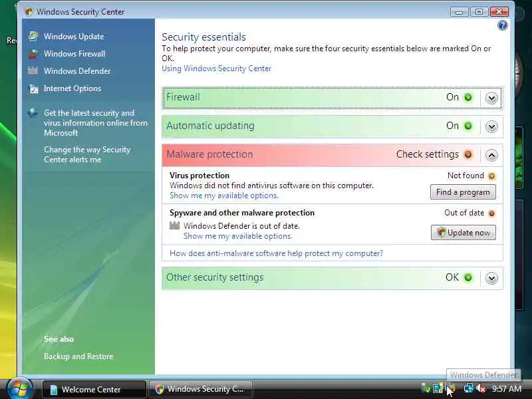Screen dimensions: 532x399
Task: Click the muted volume tray icon
Action: pyautogui.click(x=481, y=388)
